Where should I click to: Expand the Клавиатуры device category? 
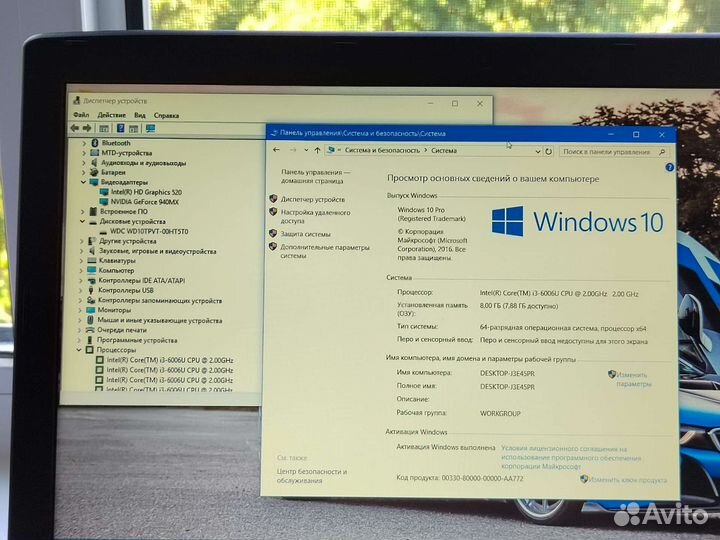[x=83, y=260]
